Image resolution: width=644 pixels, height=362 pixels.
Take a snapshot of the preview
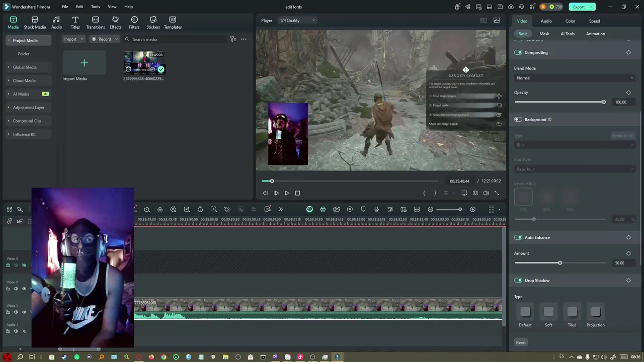tap(475, 193)
